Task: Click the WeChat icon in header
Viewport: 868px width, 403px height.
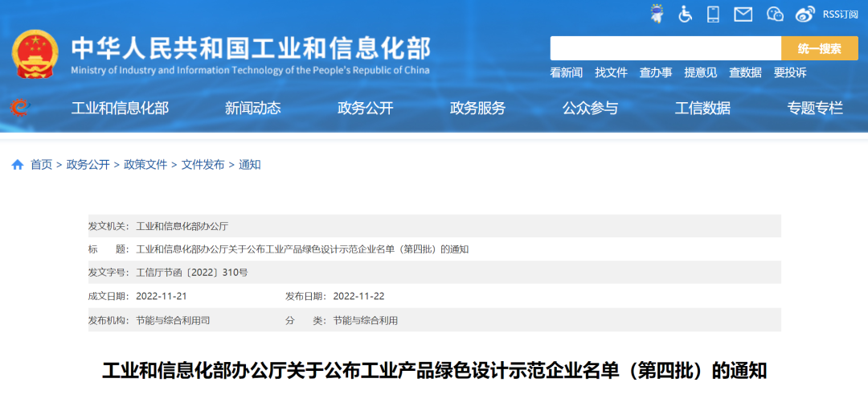Action: point(775,14)
